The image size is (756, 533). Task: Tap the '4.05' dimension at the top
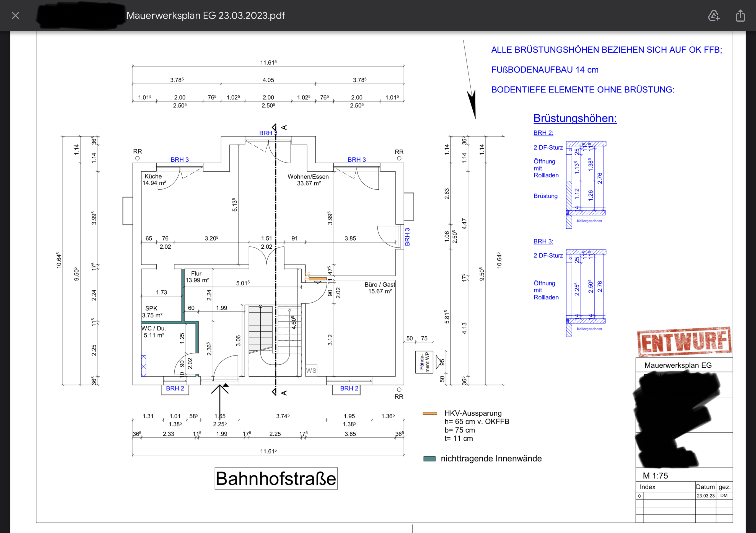[268, 80]
